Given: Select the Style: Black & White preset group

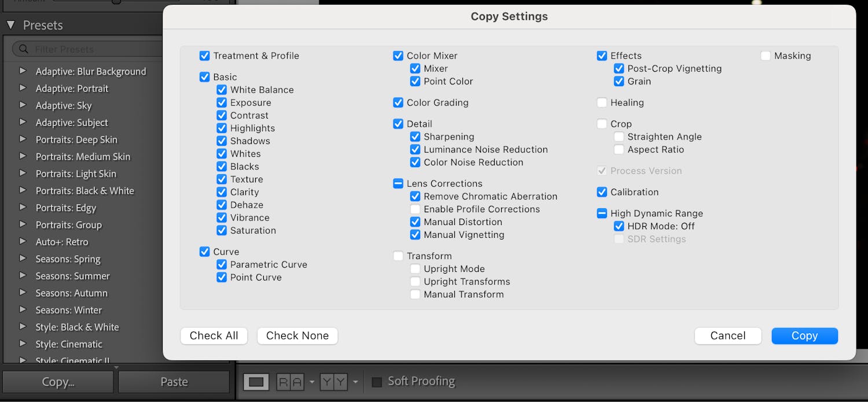Looking at the screenshot, I should point(77,327).
